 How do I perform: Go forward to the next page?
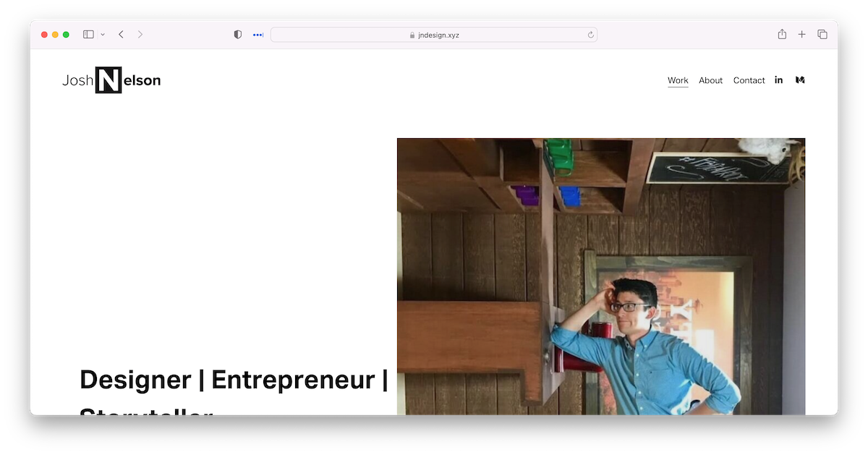(x=140, y=35)
